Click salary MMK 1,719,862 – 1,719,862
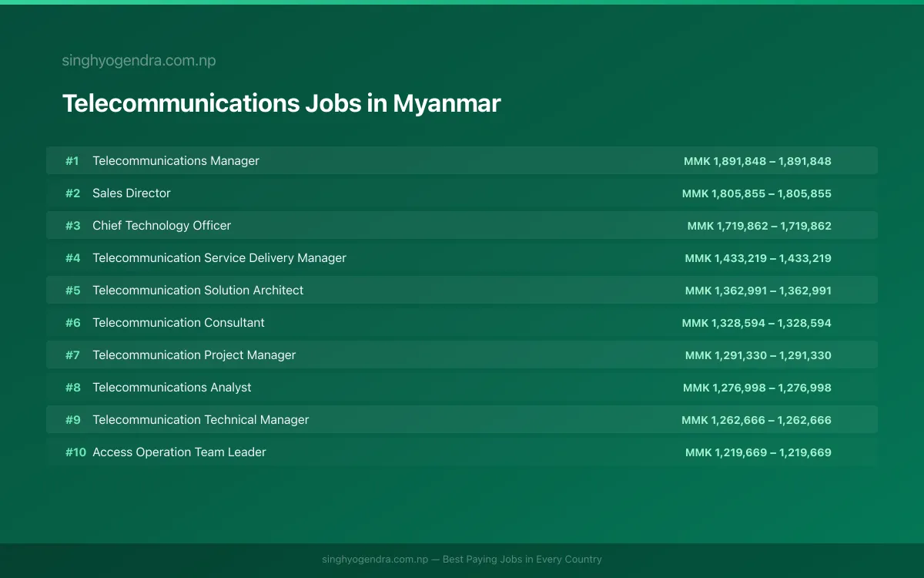This screenshot has width=924, height=578. coord(759,226)
